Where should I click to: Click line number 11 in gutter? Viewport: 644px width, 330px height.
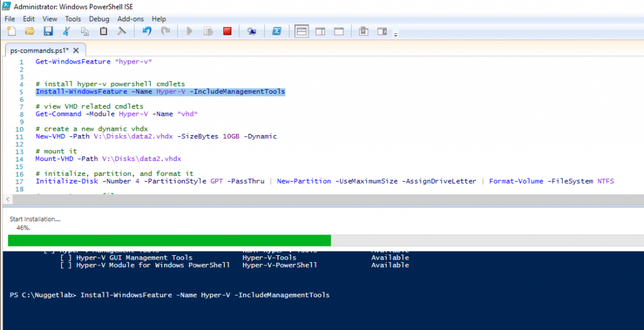[x=19, y=136]
